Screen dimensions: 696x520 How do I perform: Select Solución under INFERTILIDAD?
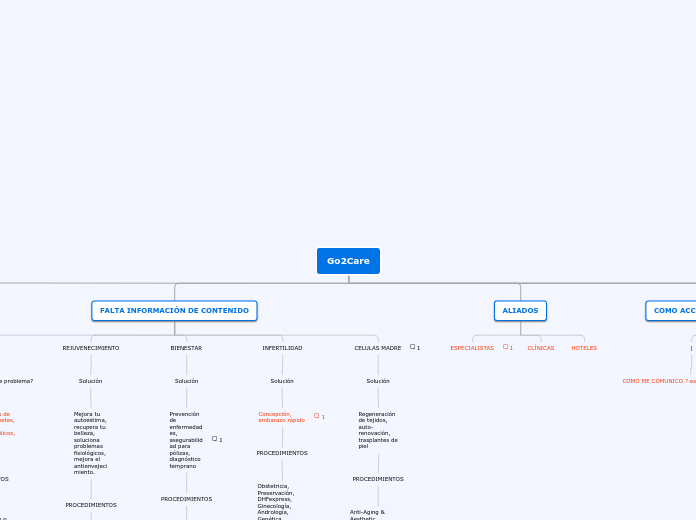(x=282, y=381)
